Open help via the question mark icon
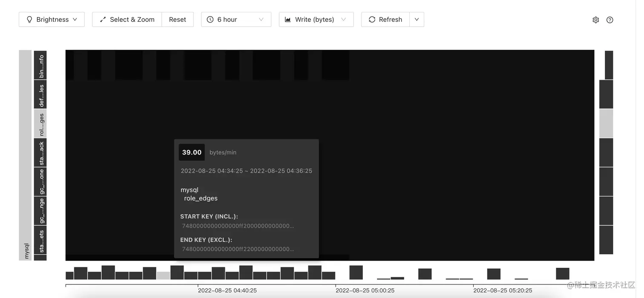 (610, 20)
